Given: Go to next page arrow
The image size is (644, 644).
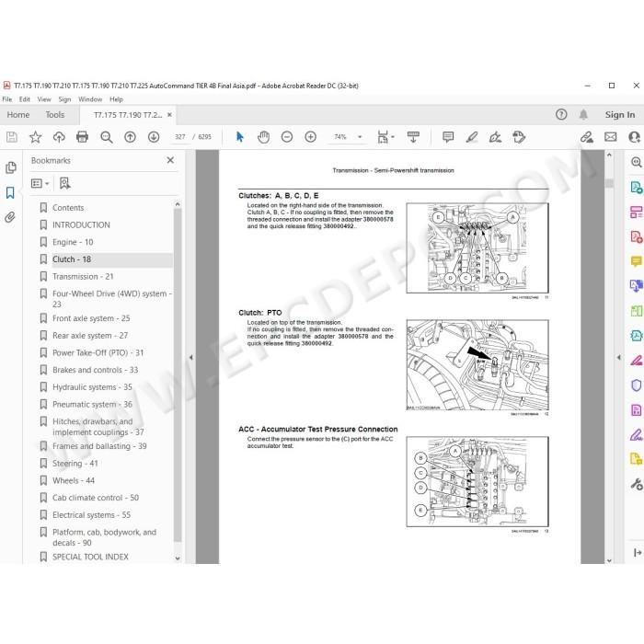Looking at the screenshot, I should tap(154, 137).
